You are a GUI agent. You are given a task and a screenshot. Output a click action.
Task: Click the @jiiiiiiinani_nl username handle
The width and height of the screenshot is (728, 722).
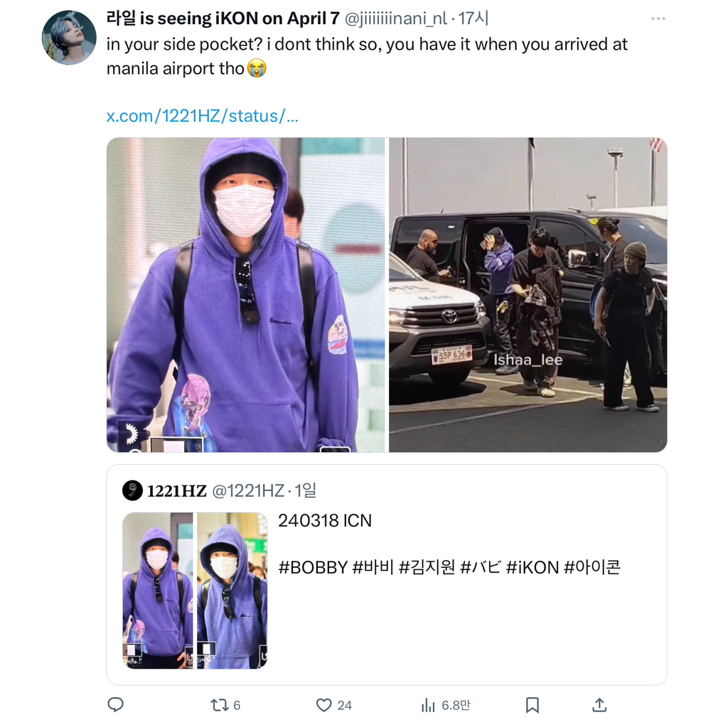[x=395, y=18]
